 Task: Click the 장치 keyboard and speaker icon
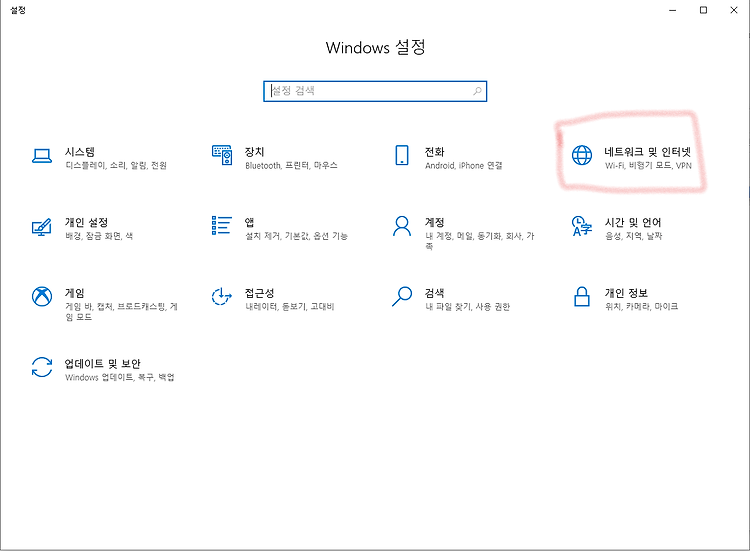point(222,155)
